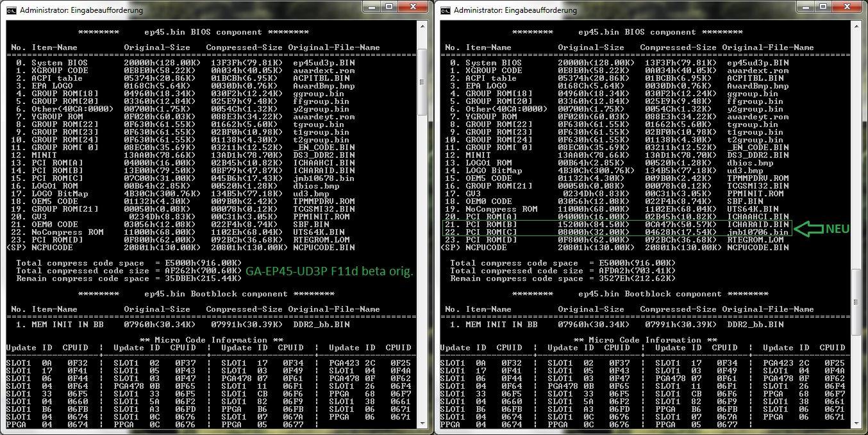The height and width of the screenshot is (435, 868).
Task: Select row '21. OEM0 CODE' SBF.BIN
Action: (x=171, y=225)
